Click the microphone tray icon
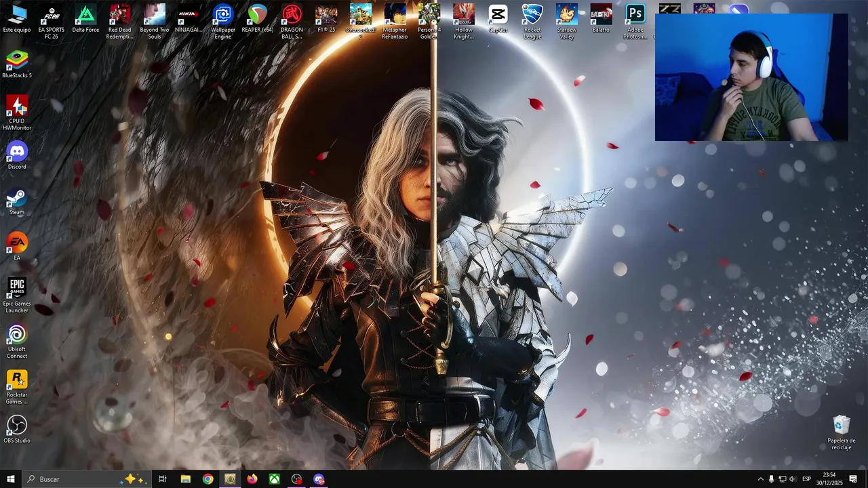This screenshot has width=868, height=488. pyautogui.click(x=771, y=479)
